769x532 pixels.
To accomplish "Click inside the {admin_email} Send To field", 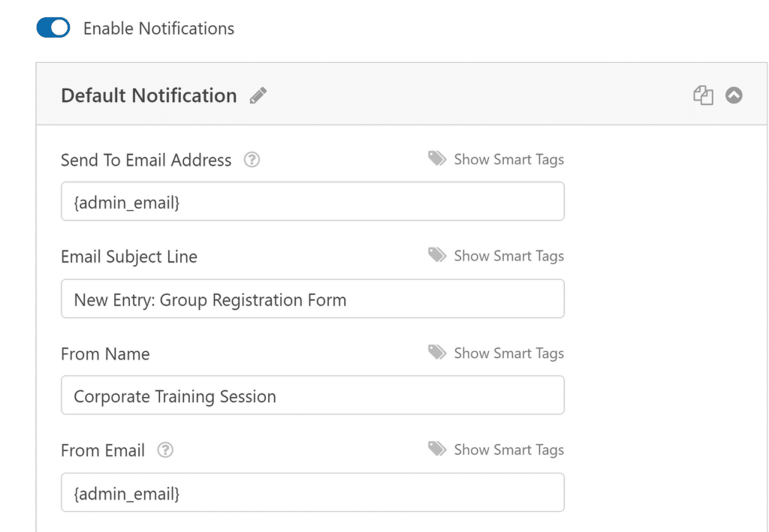I will click(312, 201).
